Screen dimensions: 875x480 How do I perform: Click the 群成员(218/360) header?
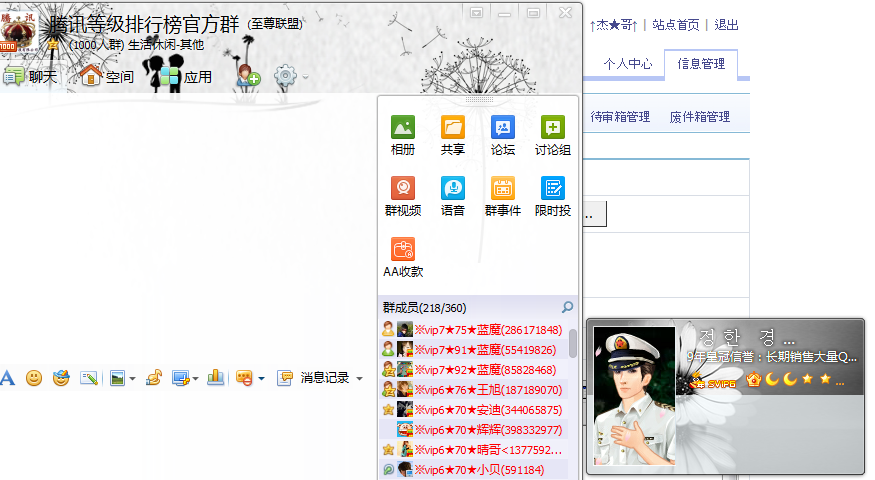pos(425,308)
